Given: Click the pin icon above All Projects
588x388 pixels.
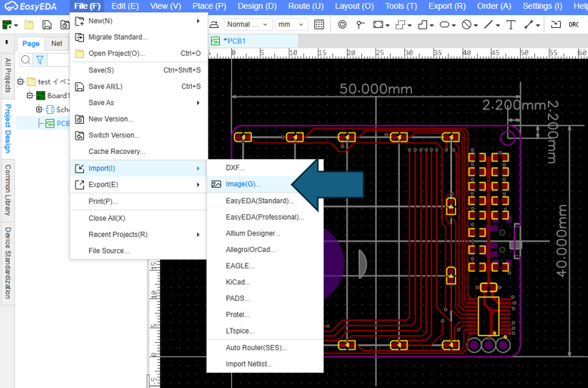Looking at the screenshot, I should point(8,43).
